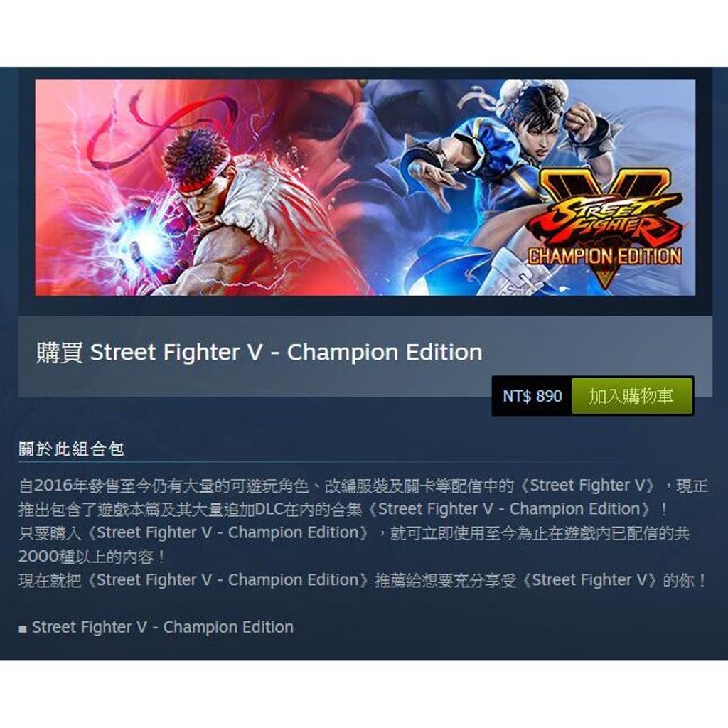Image resolution: width=728 pixels, height=728 pixels.
Task: Click the 購買 Street Fighter V - Champion Edition title
Action: [259, 352]
